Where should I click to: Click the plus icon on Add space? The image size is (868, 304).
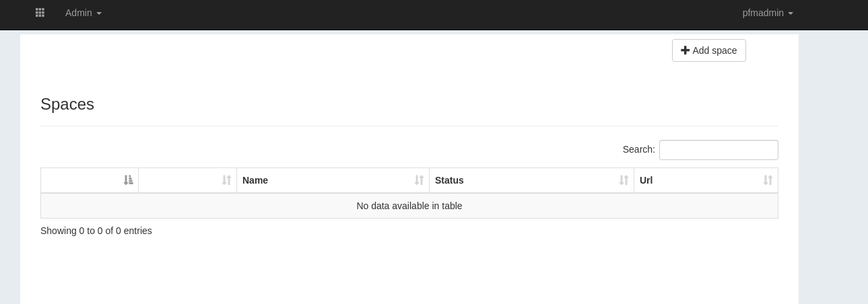click(x=685, y=50)
